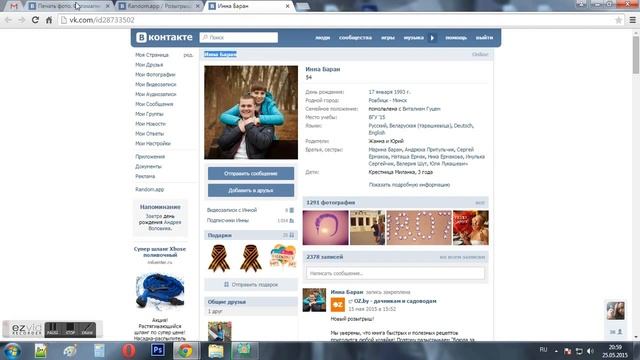The width and height of the screenshot is (640, 360).
Task: Click the first St. George ribbon gift
Action: pos(219,258)
